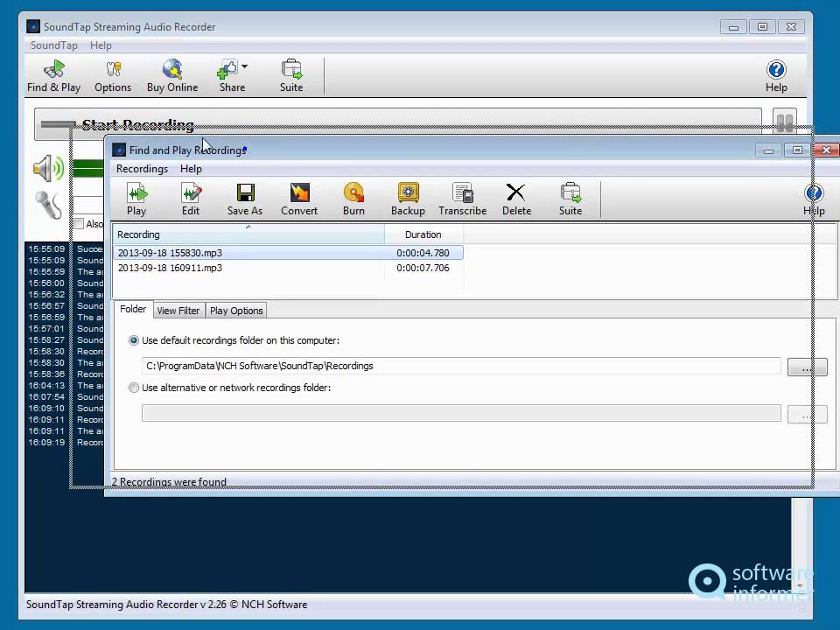
Task: Click Play icon in Find and Play toolbar
Action: pyautogui.click(x=136, y=199)
